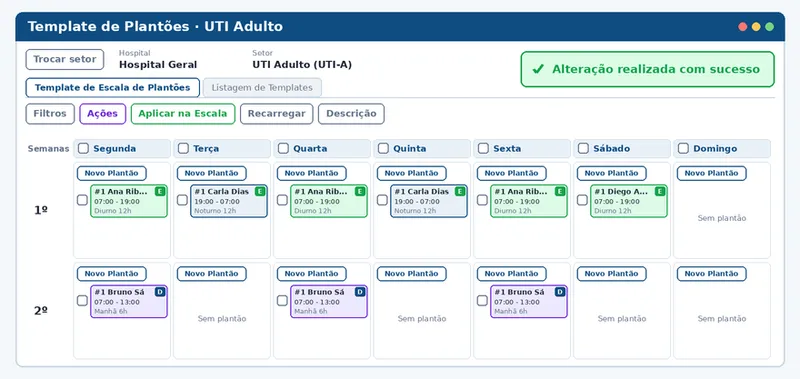
Task: Select Diego A shift checkbox on Sábado
Action: 582,200
